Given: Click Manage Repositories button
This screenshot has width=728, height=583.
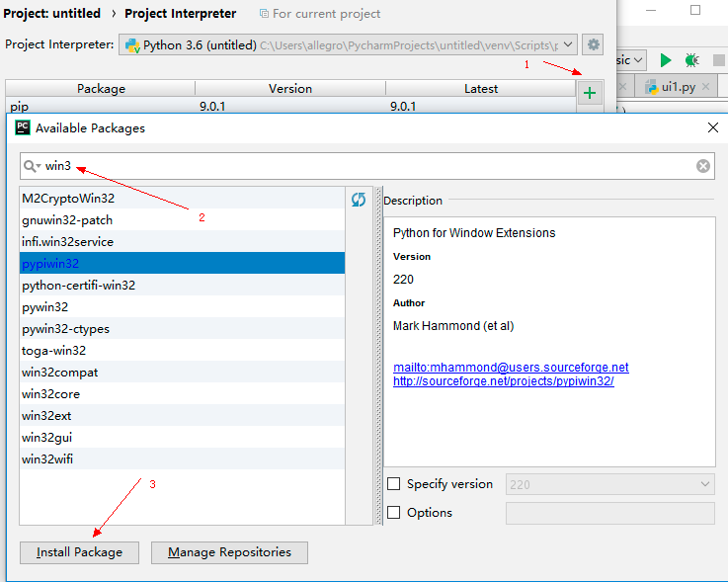Looking at the screenshot, I should (229, 552).
